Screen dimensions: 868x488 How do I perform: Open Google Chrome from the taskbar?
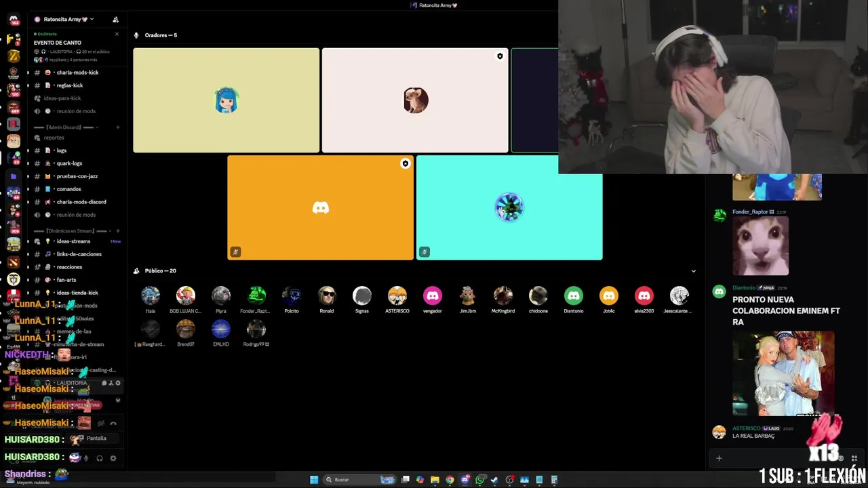click(x=450, y=480)
